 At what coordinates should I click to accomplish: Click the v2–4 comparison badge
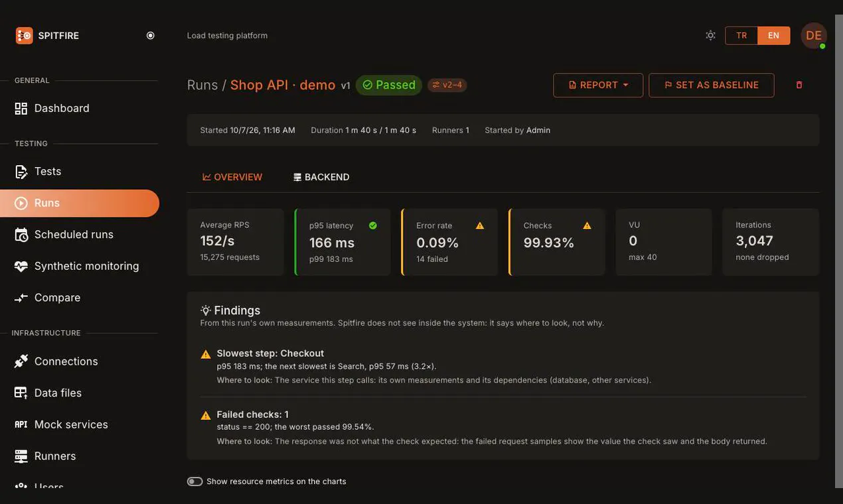(x=447, y=85)
